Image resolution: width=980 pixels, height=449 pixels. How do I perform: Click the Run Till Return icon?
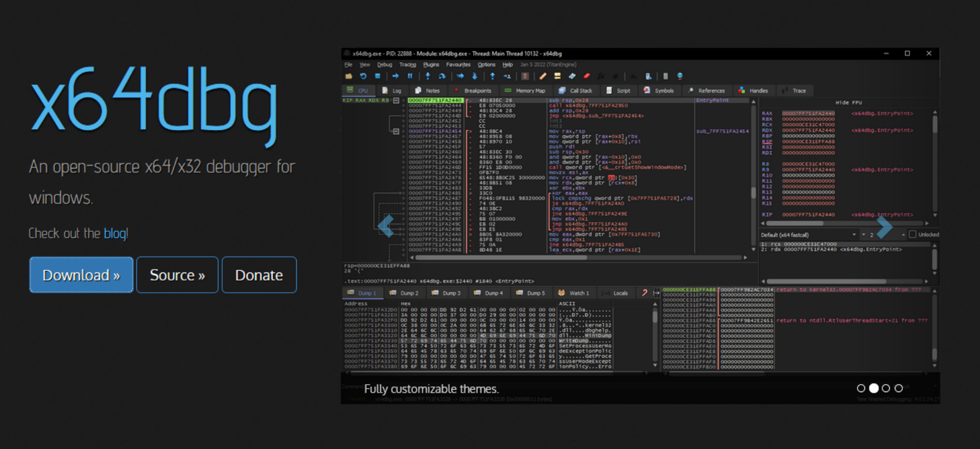click(x=492, y=76)
